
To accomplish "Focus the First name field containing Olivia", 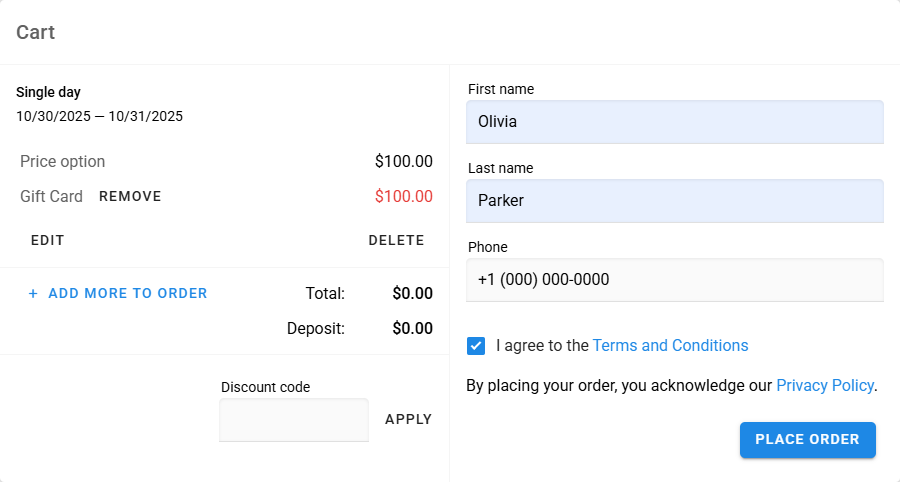I will coord(674,122).
